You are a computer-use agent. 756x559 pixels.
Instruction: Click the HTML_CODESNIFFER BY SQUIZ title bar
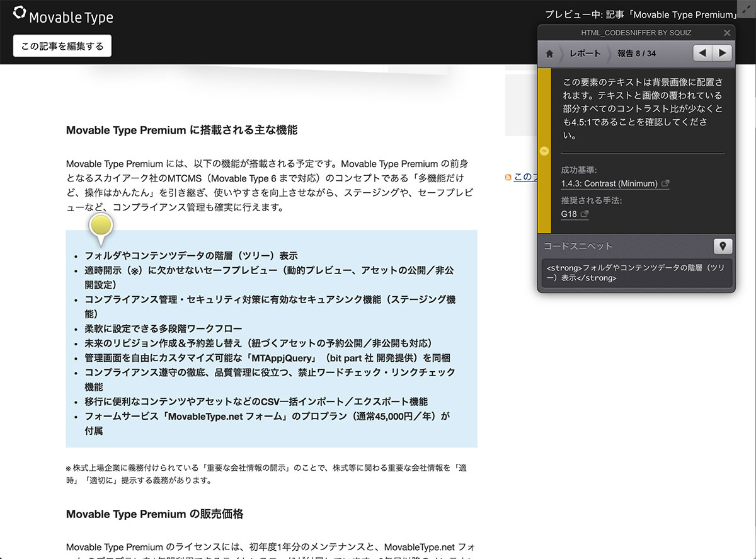click(636, 33)
